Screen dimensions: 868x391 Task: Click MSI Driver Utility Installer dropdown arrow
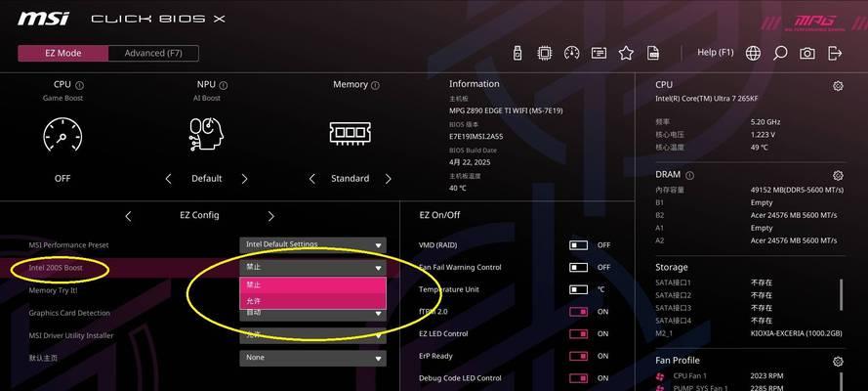coord(378,335)
